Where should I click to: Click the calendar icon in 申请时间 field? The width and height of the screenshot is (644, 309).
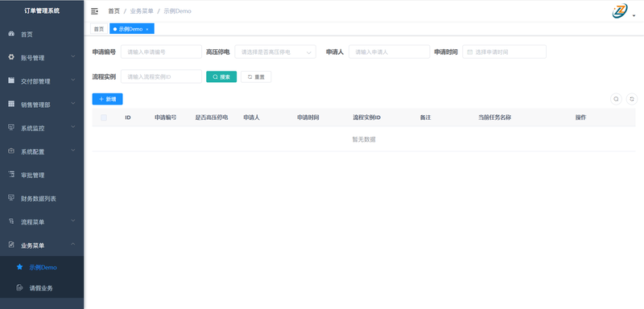pyautogui.click(x=470, y=52)
